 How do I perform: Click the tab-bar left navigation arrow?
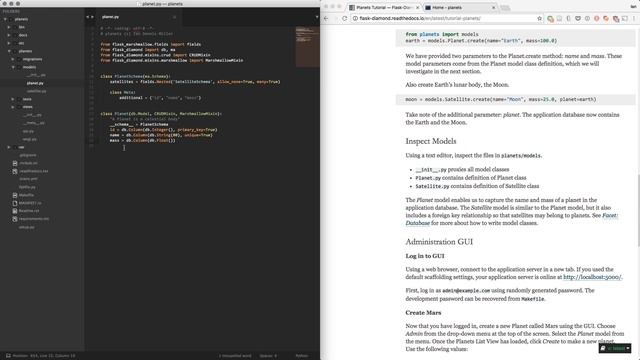87,17
